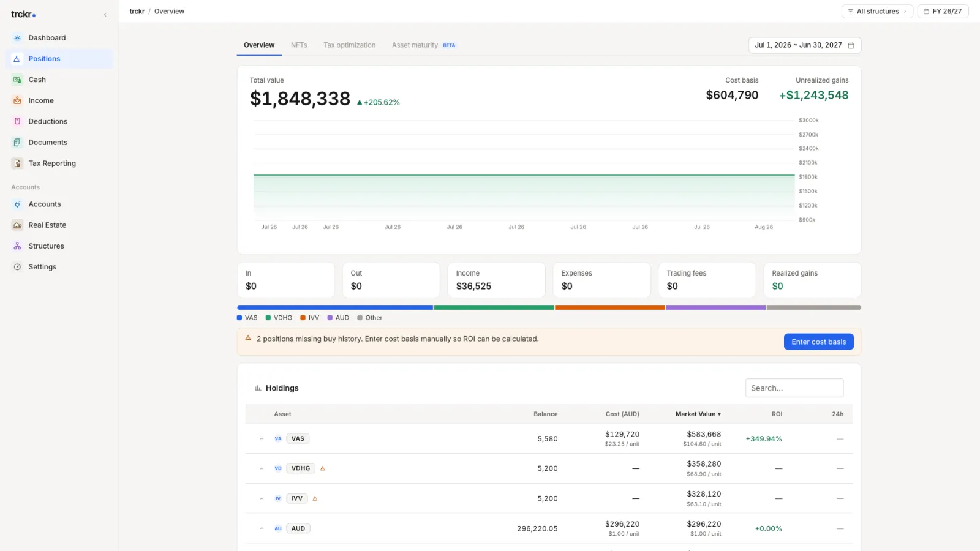The image size is (980, 551).
Task: Collapse sidebar with the chevron icon
Action: tap(105, 15)
